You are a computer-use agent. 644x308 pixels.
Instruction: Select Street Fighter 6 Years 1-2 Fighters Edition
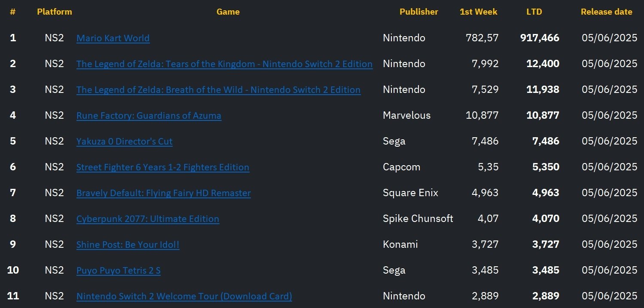tap(163, 167)
